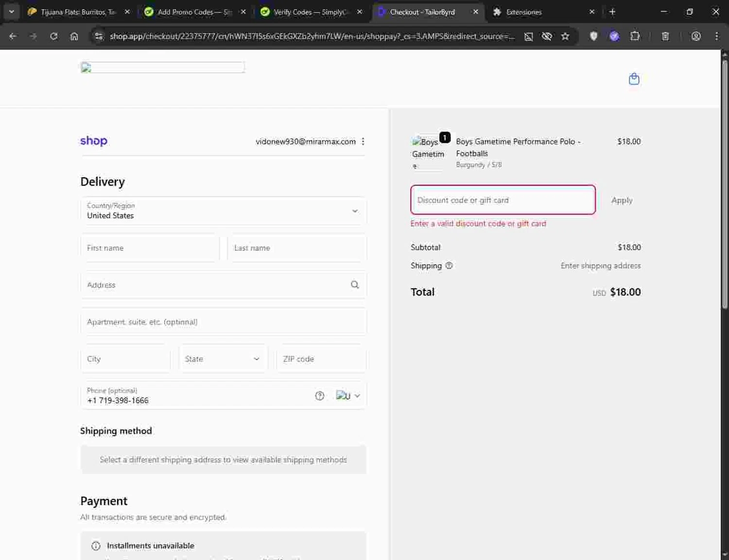Expand the Country/Region dropdown
This screenshot has width=729, height=560.
(224, 211)
